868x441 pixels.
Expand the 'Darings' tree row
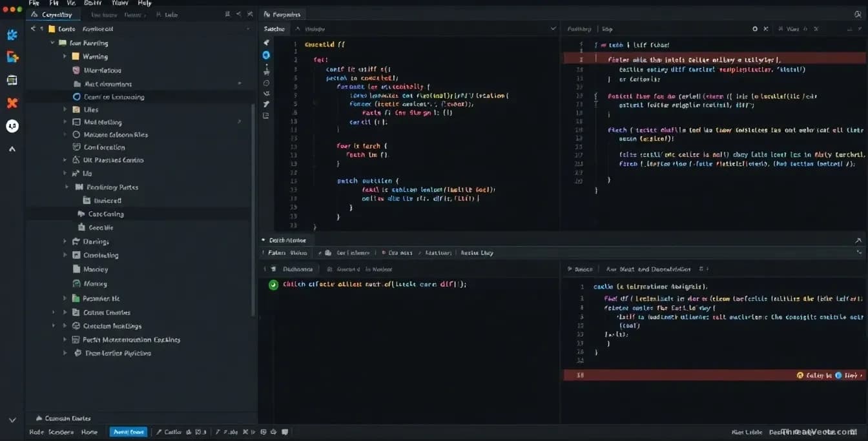(x=65, y=241)
